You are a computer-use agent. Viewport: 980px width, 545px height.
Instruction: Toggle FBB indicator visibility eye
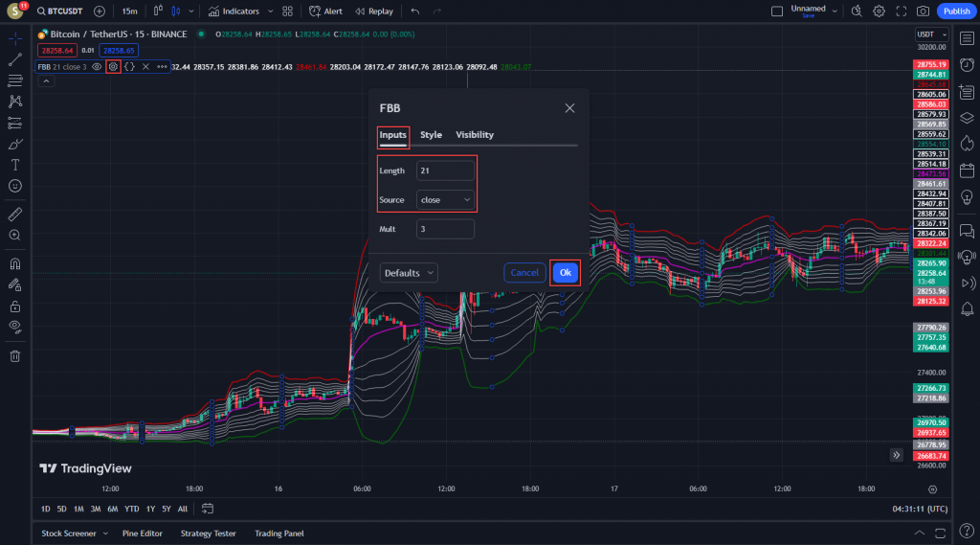coord(97,67)
